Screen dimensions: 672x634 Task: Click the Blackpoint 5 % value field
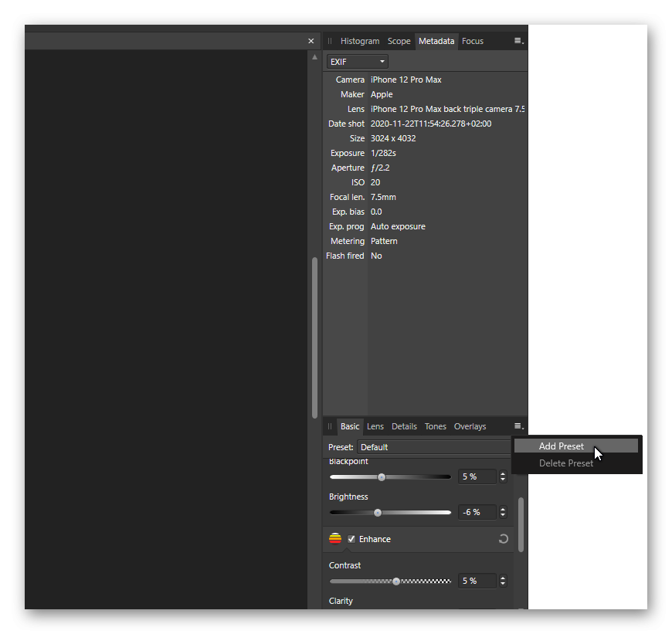pyautogui.click(x=477, y=476)
